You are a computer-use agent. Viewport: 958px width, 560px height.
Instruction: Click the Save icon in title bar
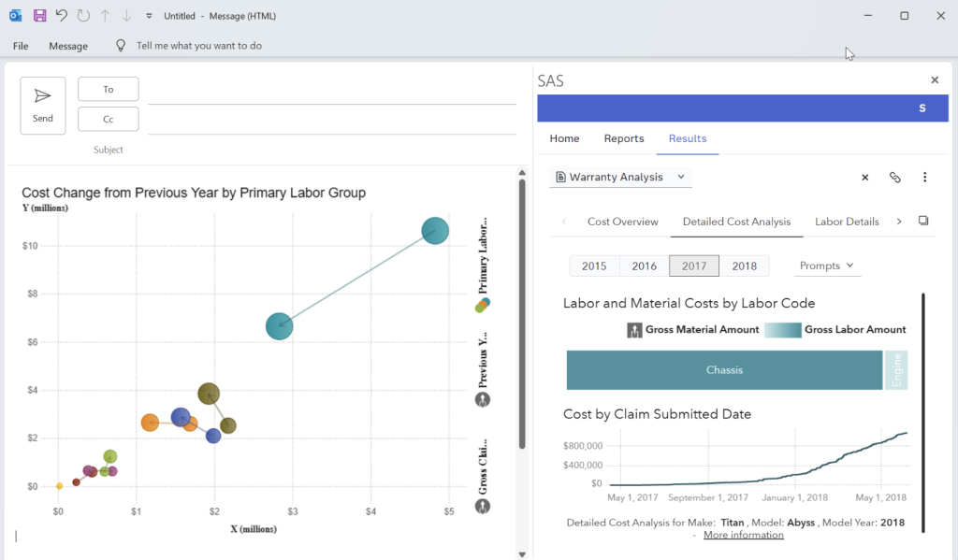click(39, 16)
